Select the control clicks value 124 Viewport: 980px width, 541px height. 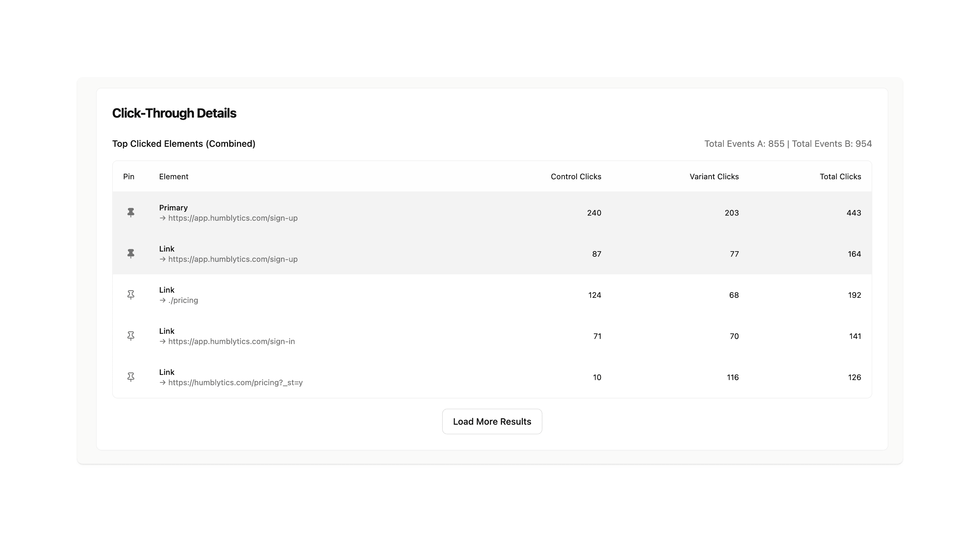pyautogui.click(x=594, y=295)
